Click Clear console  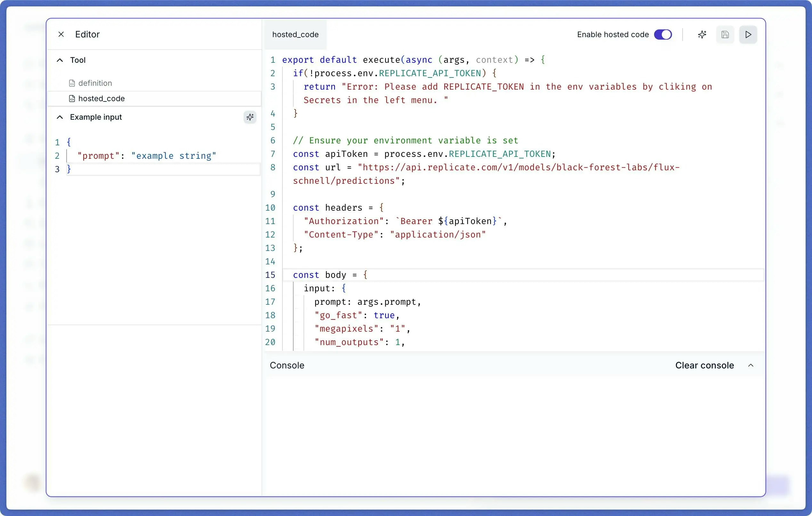(x=704, y=365)
